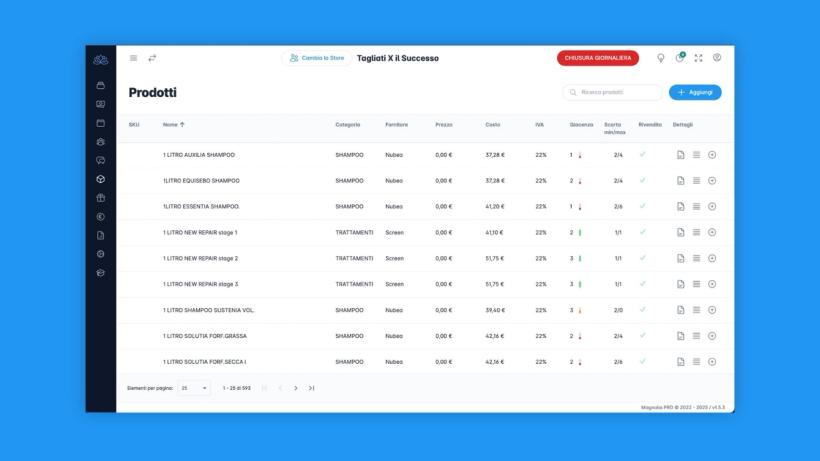Sort by Giacenza column header
Image resolution: width=820 pixels, height=461 pixels.
coord(582,124)
